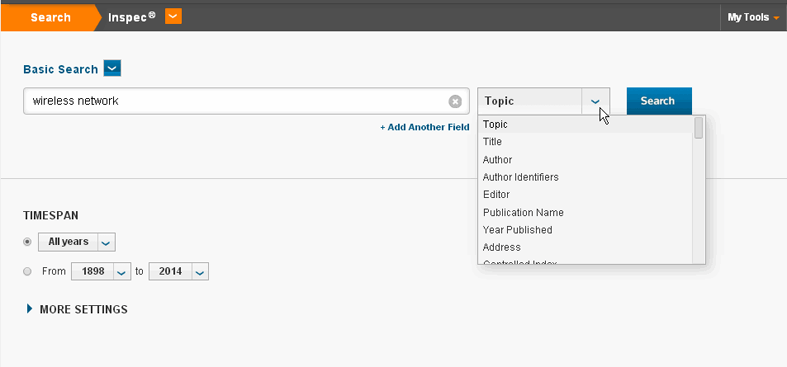Click the Inspec database label
787x367 pixels.
132,17
